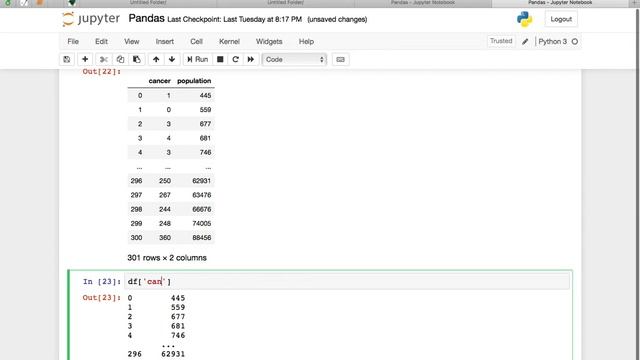This screenshot has width=640, height=360.
Task: Click the Out[23] output prompt
Action: [x=102, y=298]
